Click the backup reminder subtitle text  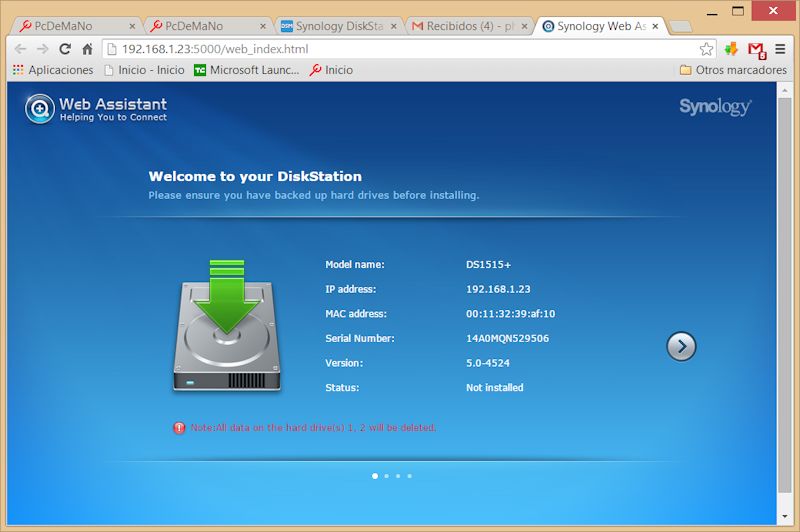(x=314, y=195)
